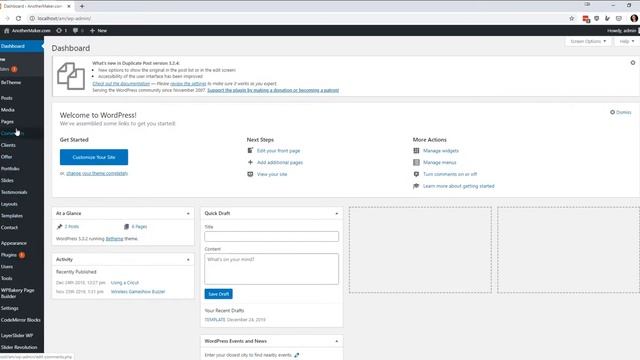Open Settings in the sidebar menu
640x360 pixels.
(22, 309)
